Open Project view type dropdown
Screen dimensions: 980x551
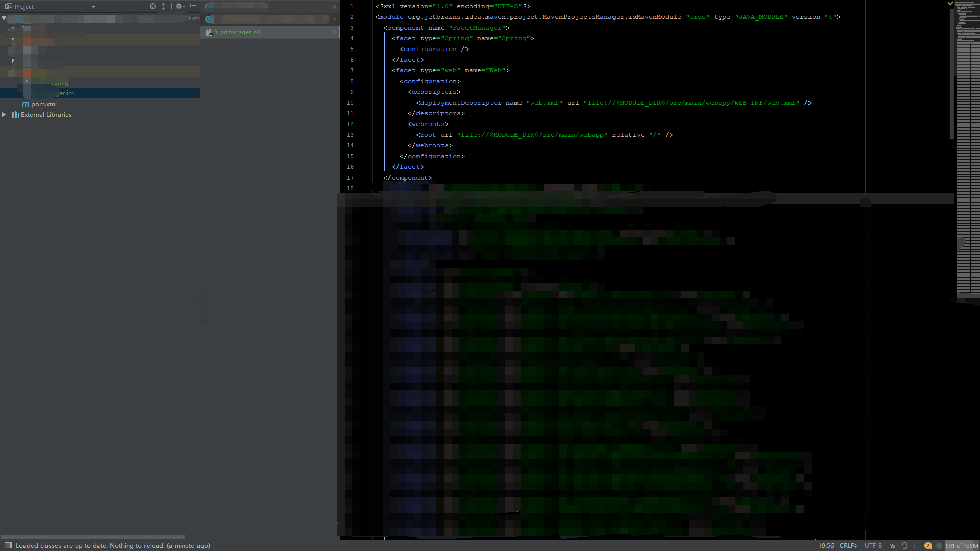coord(93,7)
